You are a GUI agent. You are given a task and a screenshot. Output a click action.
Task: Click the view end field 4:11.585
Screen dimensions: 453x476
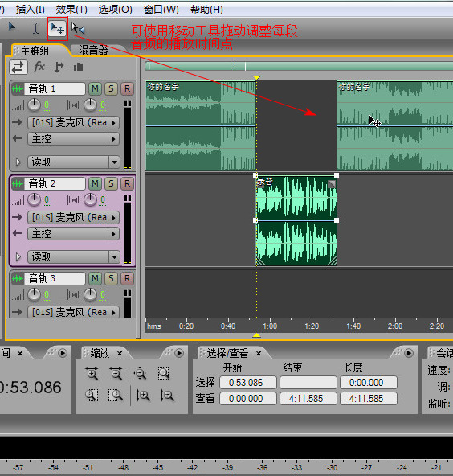(308, 399)
